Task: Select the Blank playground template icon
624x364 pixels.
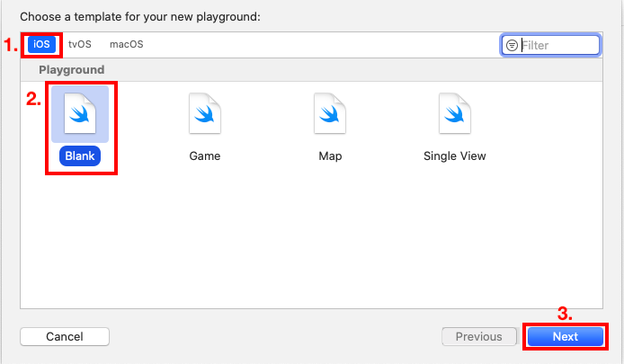Action: click(80, 114)
